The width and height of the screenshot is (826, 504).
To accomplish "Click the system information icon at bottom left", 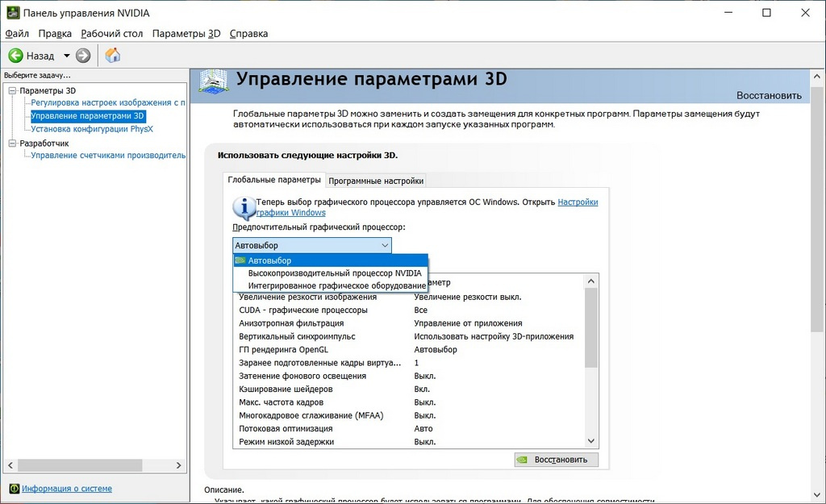I will [x=15, y=489].
